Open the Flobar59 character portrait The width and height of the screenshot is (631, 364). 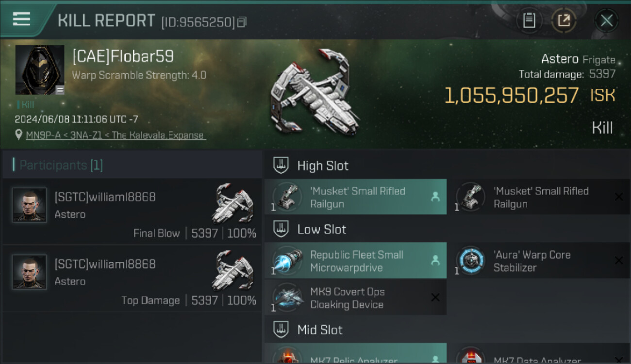coord(40,70)
